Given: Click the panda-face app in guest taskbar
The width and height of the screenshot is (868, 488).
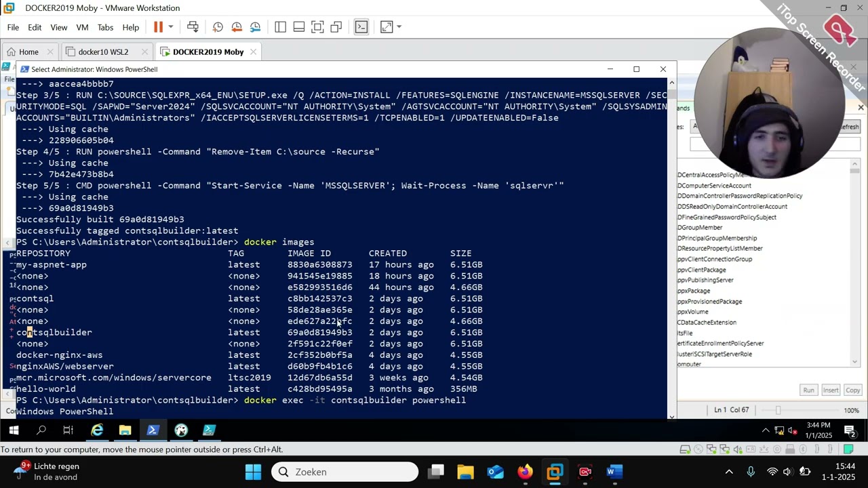Looking at the screenshot, I should pos(181,430).
